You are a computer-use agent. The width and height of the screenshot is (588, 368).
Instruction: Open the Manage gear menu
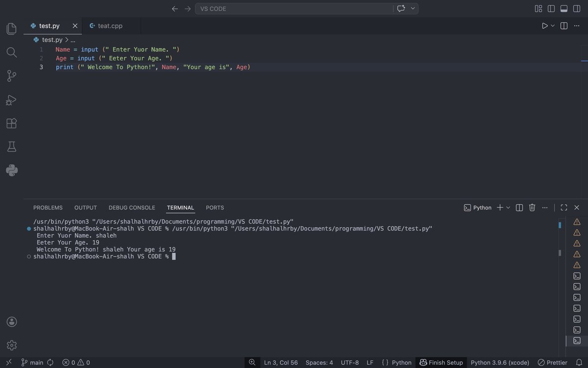(12, 345)
